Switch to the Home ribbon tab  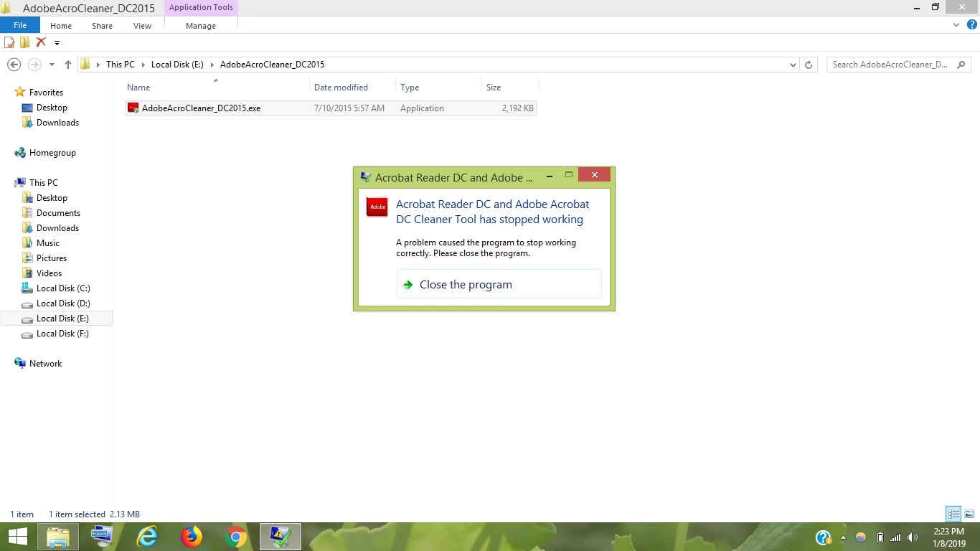tap(61, 26)
